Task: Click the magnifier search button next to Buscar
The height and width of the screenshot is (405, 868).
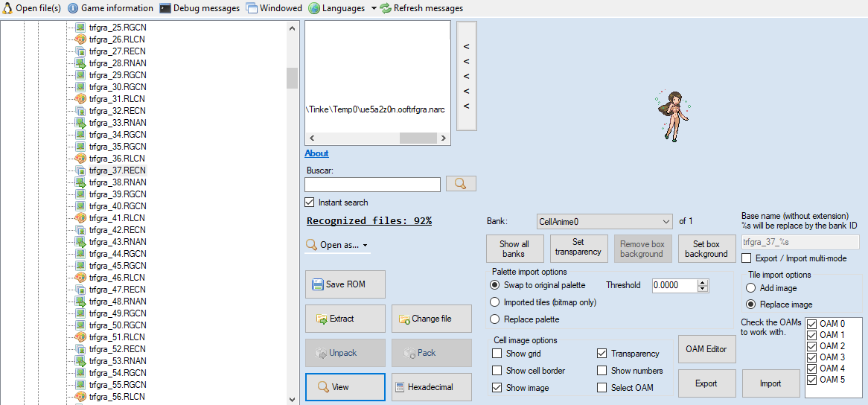Action: [461, 184]
